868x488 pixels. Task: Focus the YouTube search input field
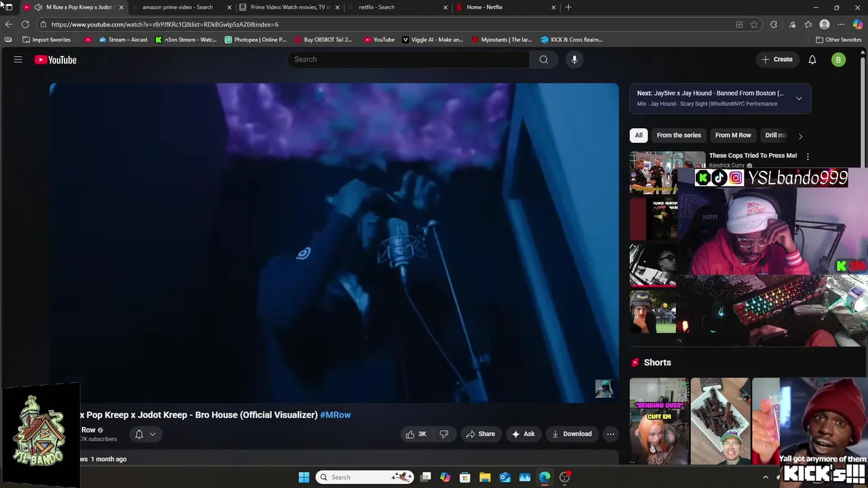tap(409, 60)
